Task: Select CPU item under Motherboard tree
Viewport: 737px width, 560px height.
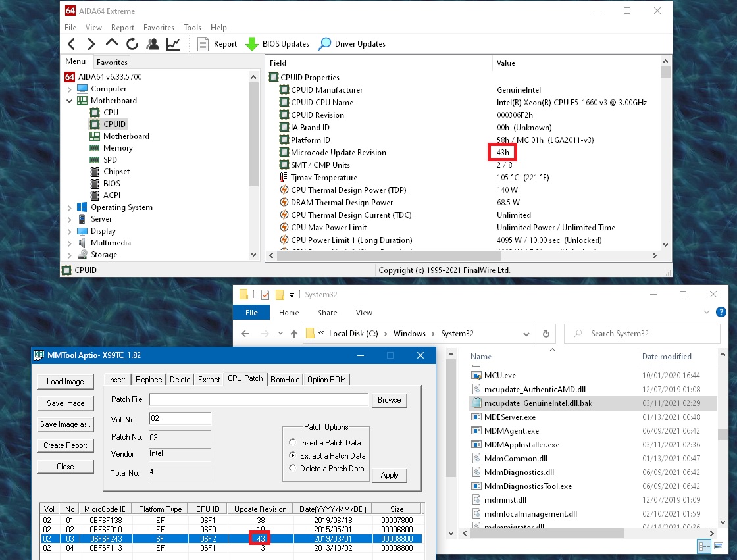Action: click(111, 113)
